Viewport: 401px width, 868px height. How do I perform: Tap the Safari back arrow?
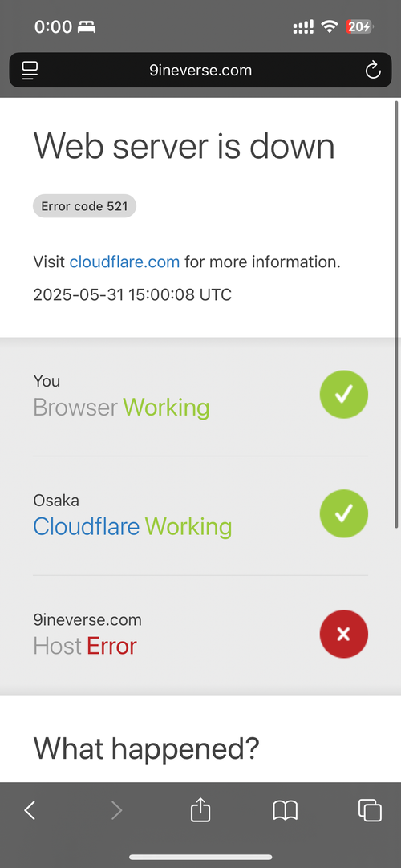[x=30, y=810]
